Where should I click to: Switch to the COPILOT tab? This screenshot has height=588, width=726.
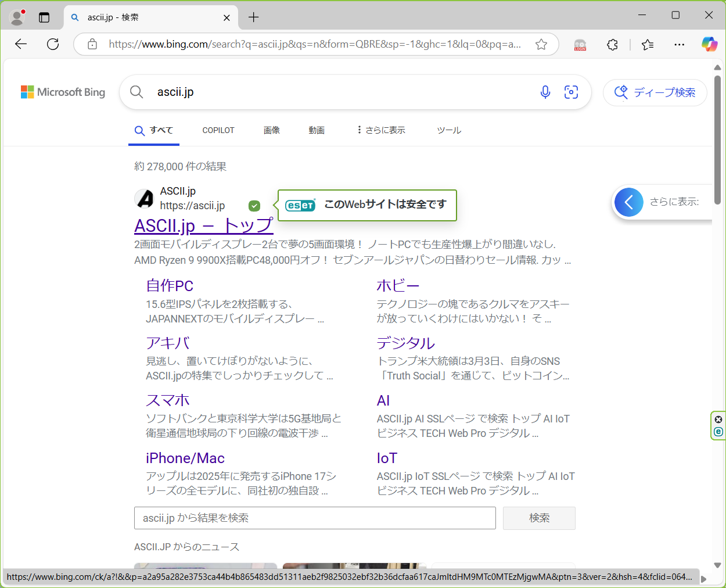click(218, 130)
